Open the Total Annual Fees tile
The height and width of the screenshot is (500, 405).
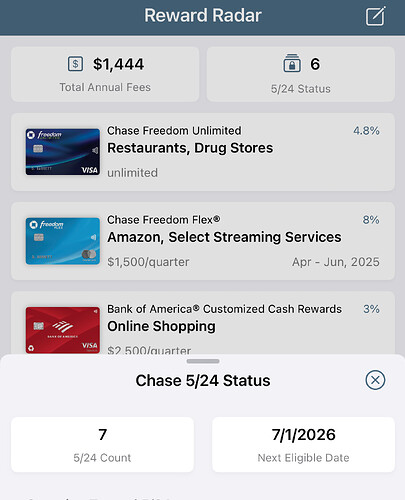tap(105, 74)
